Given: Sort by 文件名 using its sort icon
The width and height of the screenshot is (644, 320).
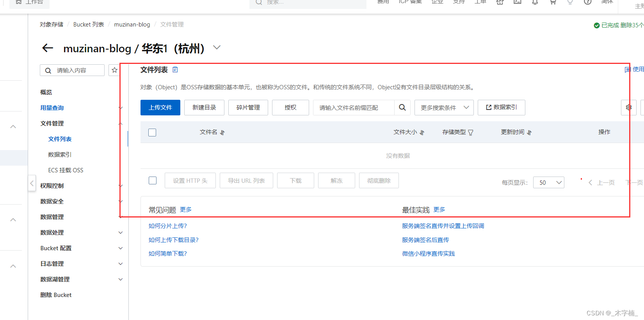Looking at the screenshot, I should [x=222, y=133].
